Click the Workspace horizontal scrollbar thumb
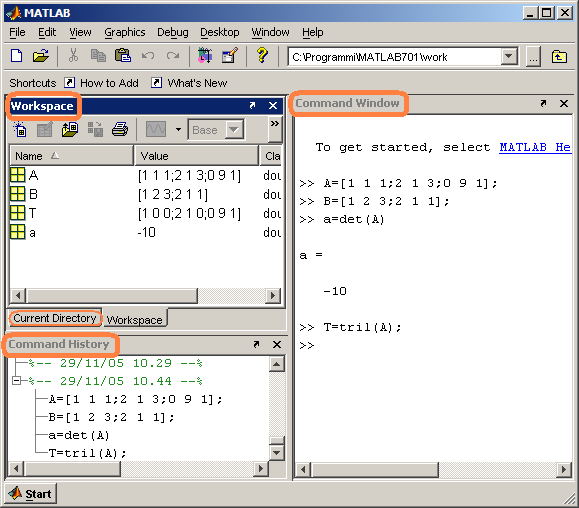 [x=112, y=296]
